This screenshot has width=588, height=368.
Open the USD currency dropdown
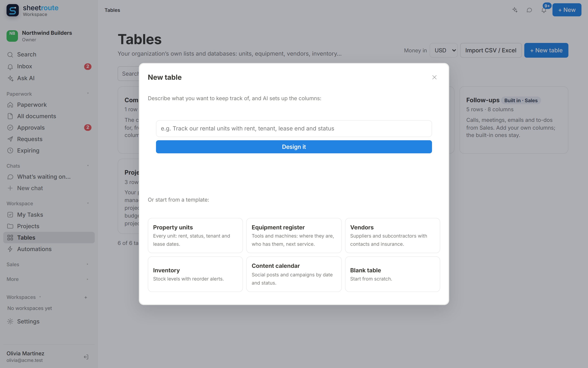(443, 50)
